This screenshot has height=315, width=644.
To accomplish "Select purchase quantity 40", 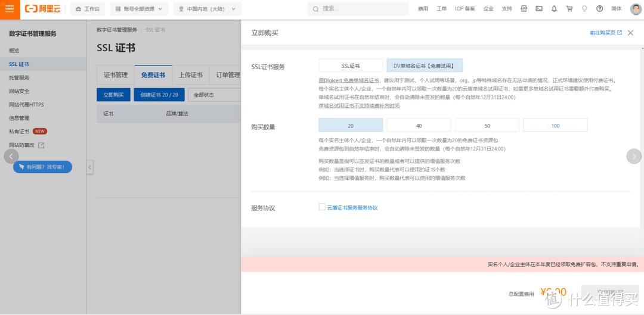I will (x=419, y=125).
